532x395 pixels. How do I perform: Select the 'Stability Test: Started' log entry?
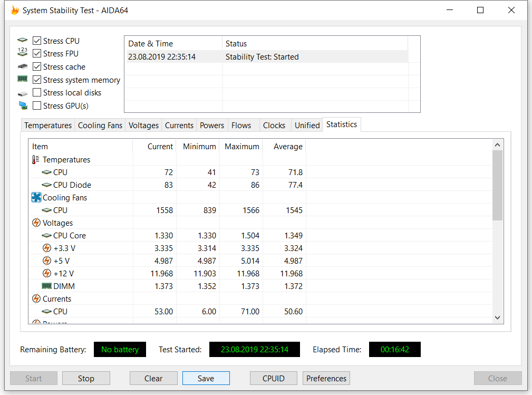[x=266, y=56]
